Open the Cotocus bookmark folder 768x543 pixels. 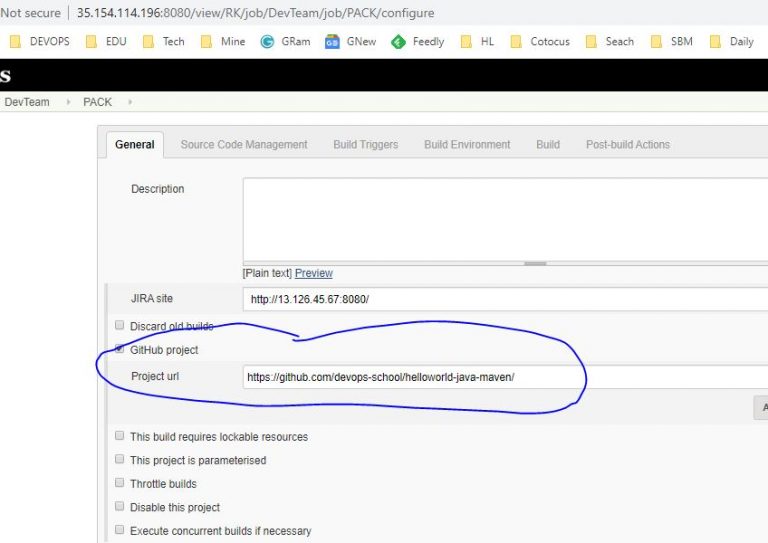coord(540,41)
